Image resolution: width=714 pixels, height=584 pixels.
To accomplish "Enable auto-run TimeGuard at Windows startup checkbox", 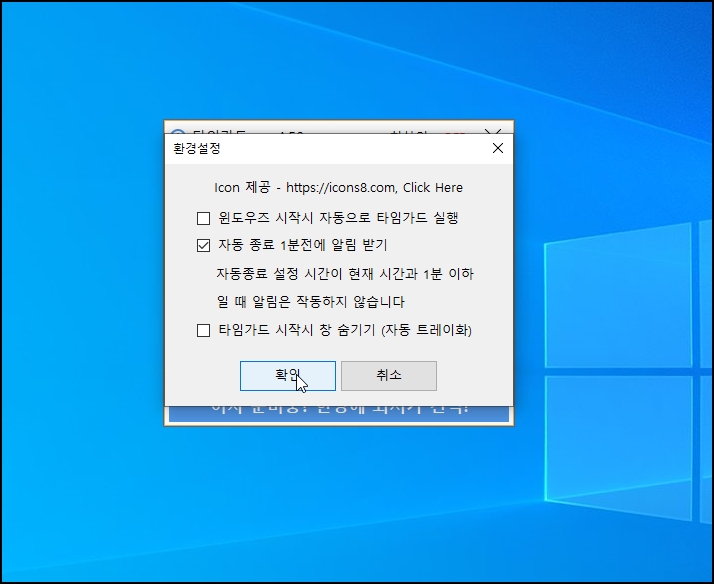I will [x=204, y=218].
